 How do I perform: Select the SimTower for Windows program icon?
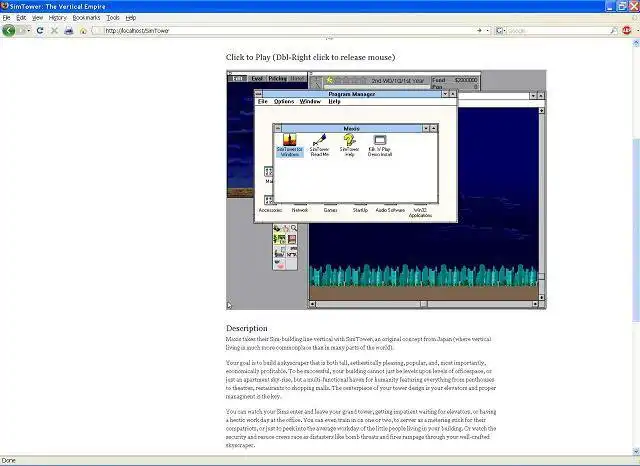pyautogui.click(x=290, y=145)
